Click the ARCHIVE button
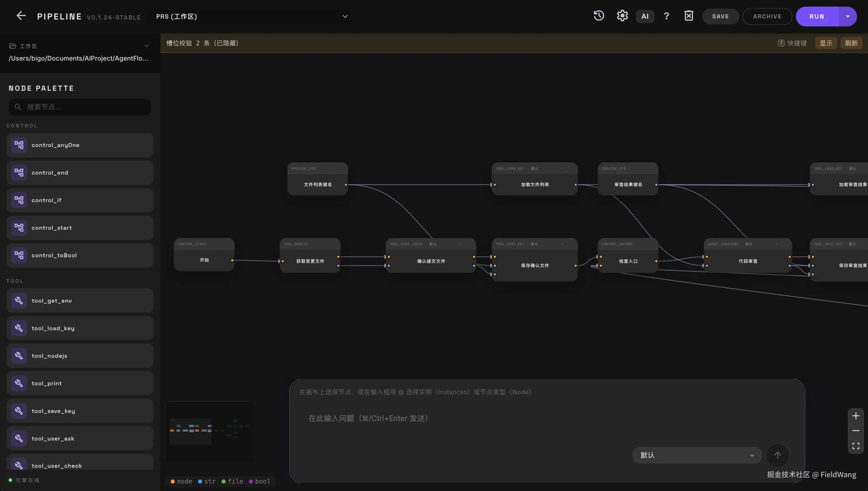The height and width of the screenshot is (491, 868). (767, 16)
